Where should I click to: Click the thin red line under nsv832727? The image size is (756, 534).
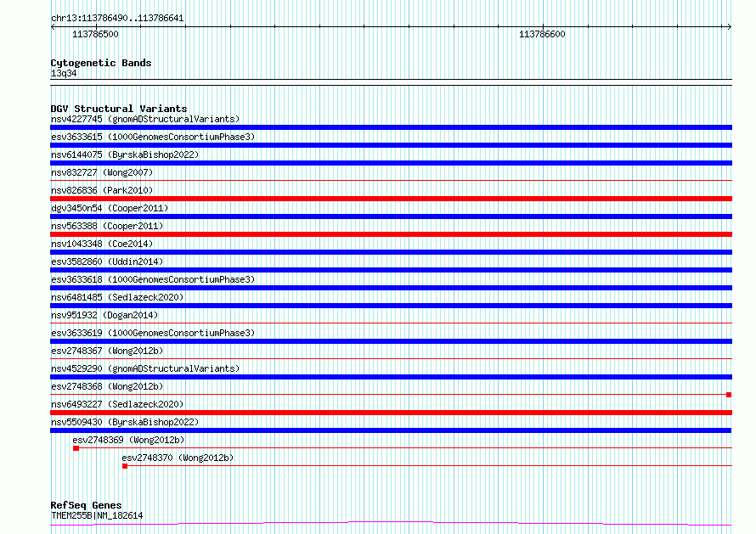coord(391,181)
